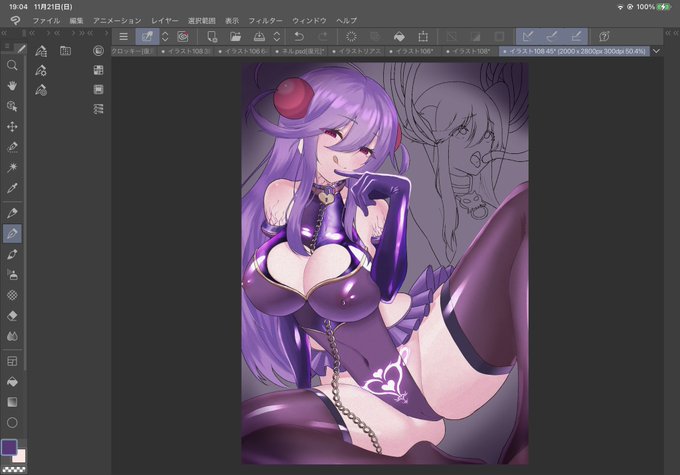This screenshot has height=475, width=680.
Task: Open the フィルター menu
Action: [265, 20]
